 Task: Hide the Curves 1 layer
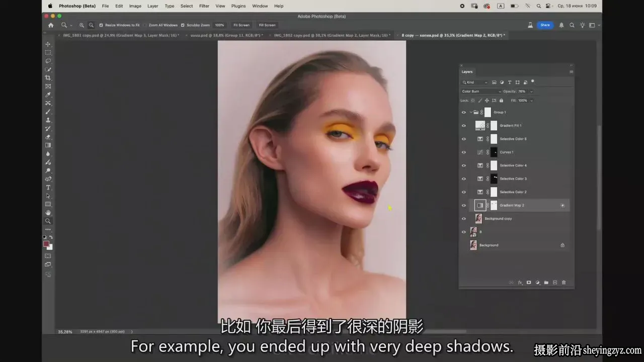coord(464,152)
